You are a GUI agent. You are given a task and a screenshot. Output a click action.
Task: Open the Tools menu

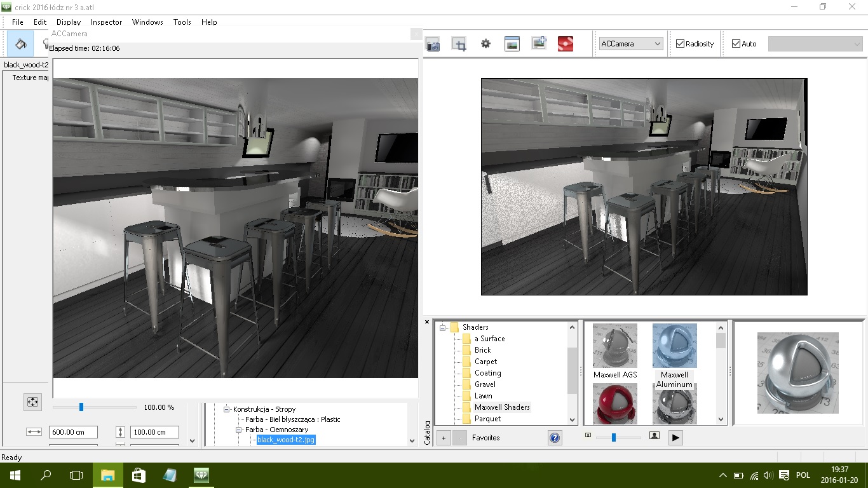182,22
